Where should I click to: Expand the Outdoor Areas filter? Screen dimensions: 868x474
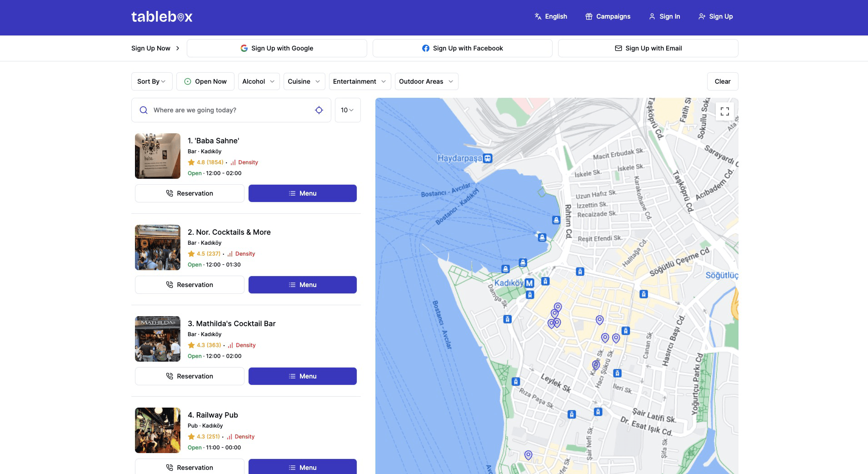click(x=426, y=81)
